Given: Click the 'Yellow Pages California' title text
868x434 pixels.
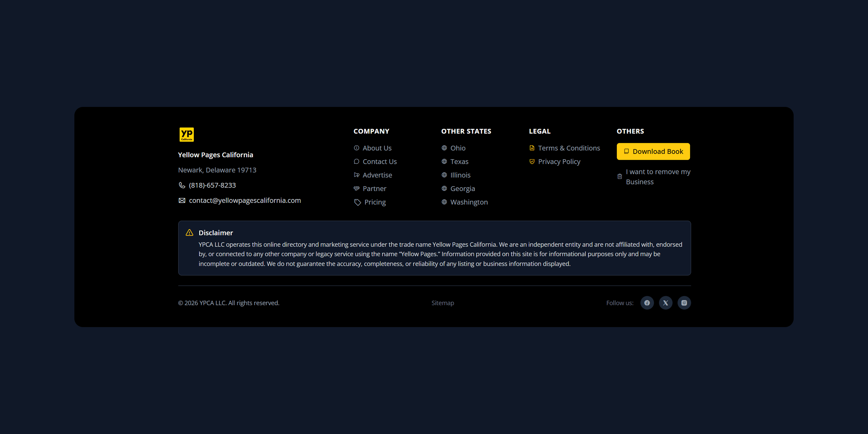Looking at the screenshot, I should pyautogui.click(x=215, y=155).
